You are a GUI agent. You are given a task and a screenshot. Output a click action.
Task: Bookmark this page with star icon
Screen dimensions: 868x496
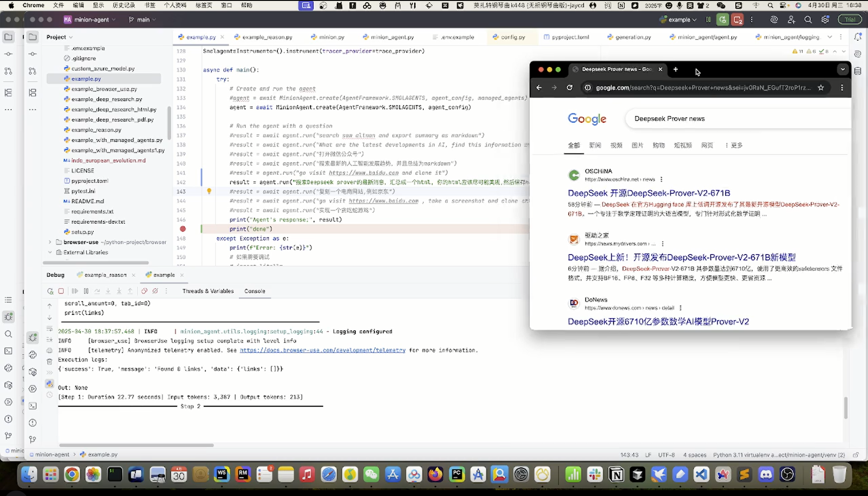(821, 88)
